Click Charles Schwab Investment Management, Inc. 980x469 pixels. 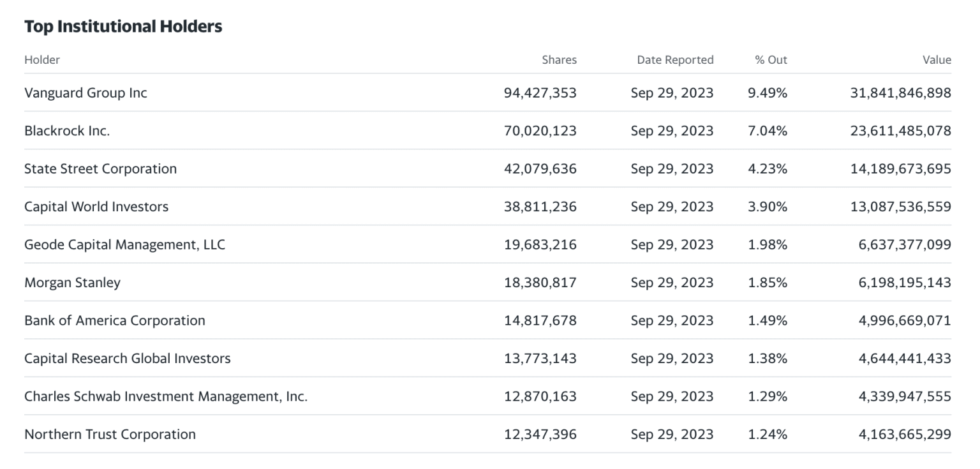click(x=166, y=396)
